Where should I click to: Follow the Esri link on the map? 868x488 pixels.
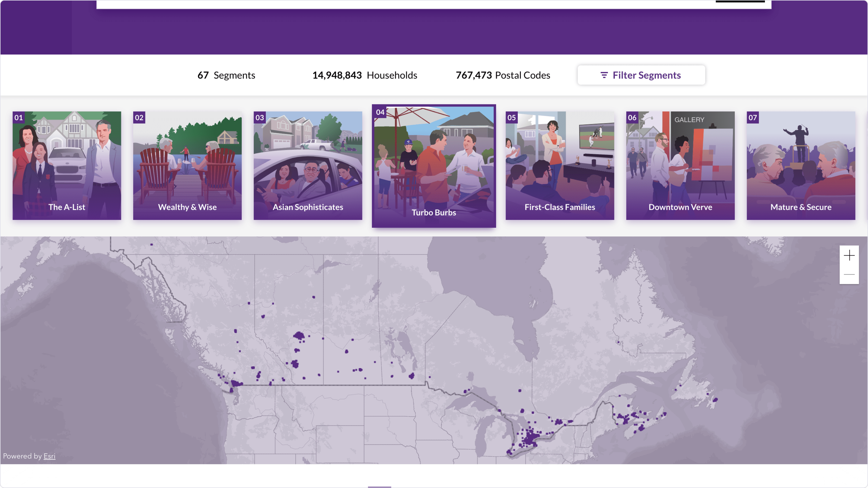point(49,456)
